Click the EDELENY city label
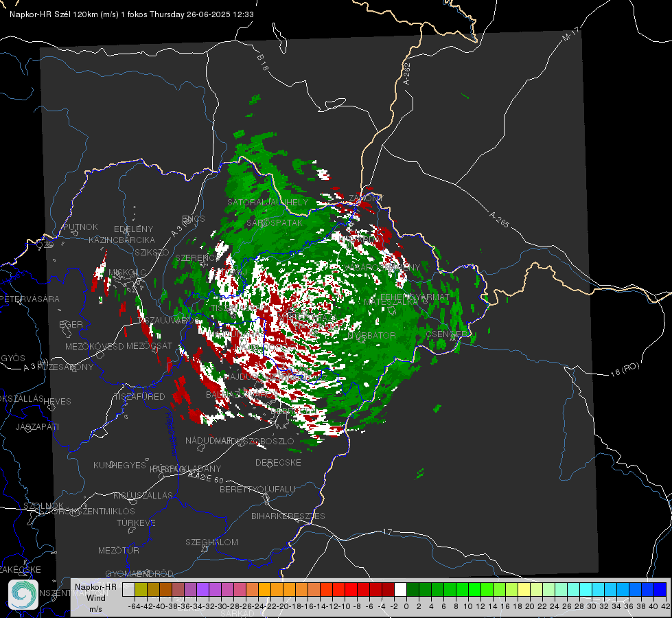Viewport: 672px width, 618px height. click(133, 229)
